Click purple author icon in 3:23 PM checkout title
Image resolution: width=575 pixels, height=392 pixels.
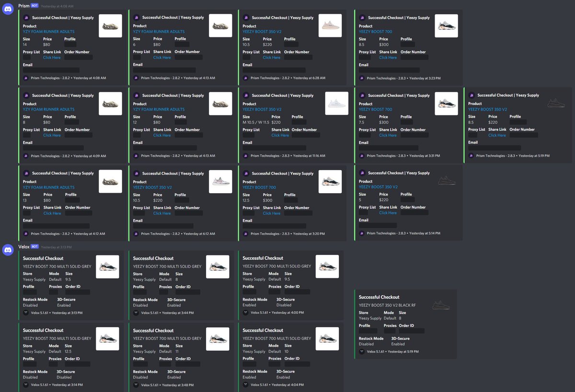[x=362, y=17]
